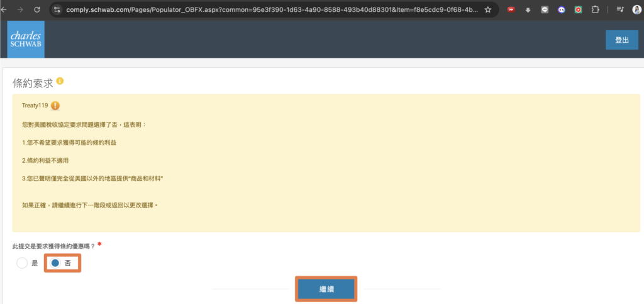Click the info icon beside 條約索求 heading
644x304 pixels.
[60, 82]
